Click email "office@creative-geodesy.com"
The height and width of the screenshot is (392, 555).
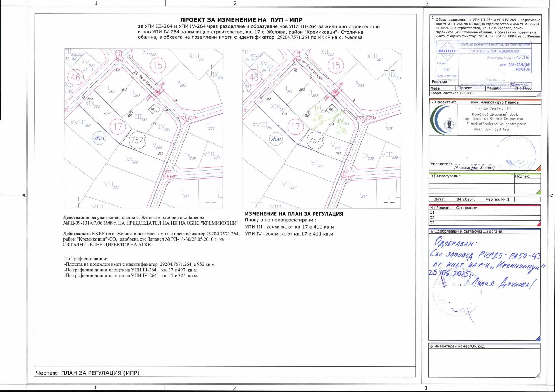[502, 124]
